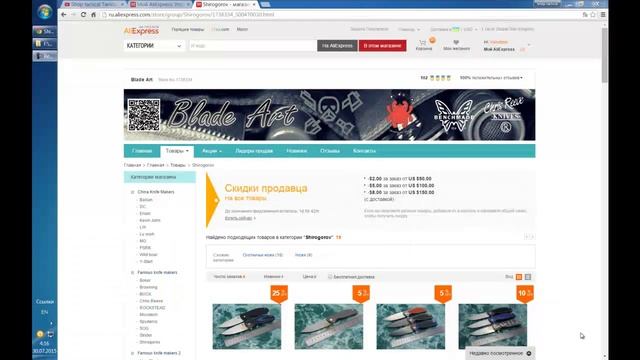Select the ROCKSTEAD sidebar category

pos(152,308)
